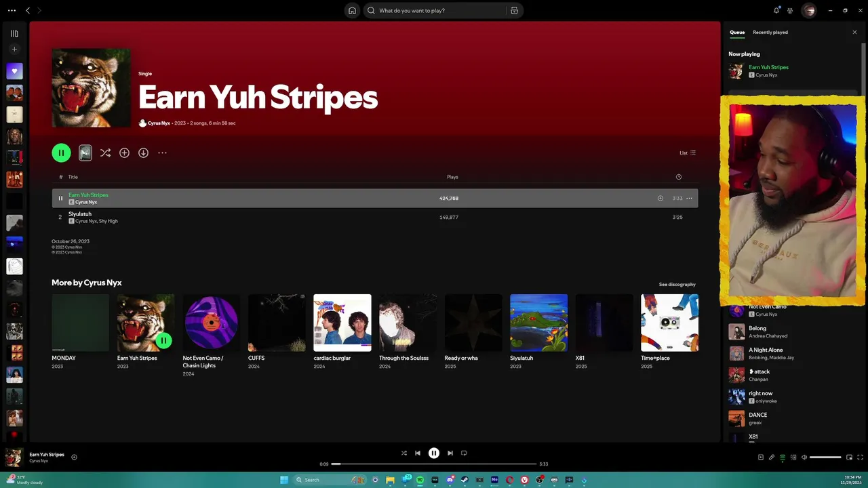Save album to Your Library
This screenshot has height=488, width=868.
[124, 152]
